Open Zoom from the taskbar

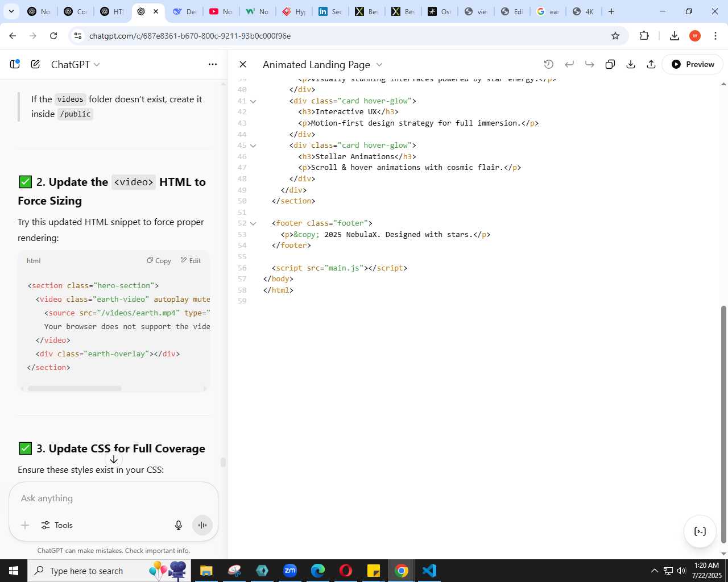[x=290, y=571]
